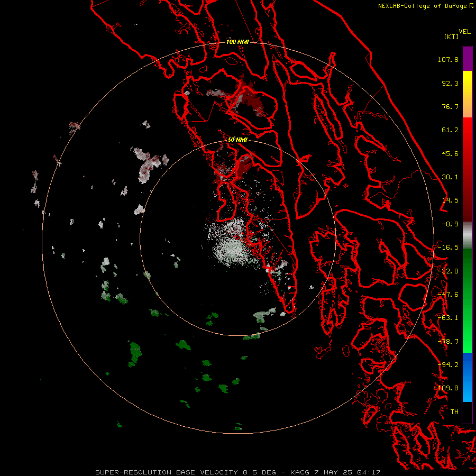Screen dimensions: 476x476
Task: Click the [KT] units label
Action: tap(452, 36)
